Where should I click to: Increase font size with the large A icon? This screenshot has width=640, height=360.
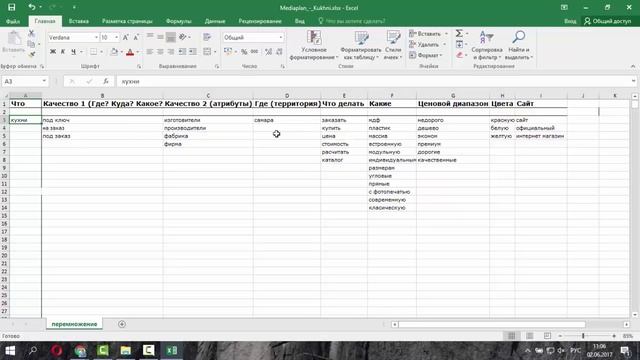(126, 38)
